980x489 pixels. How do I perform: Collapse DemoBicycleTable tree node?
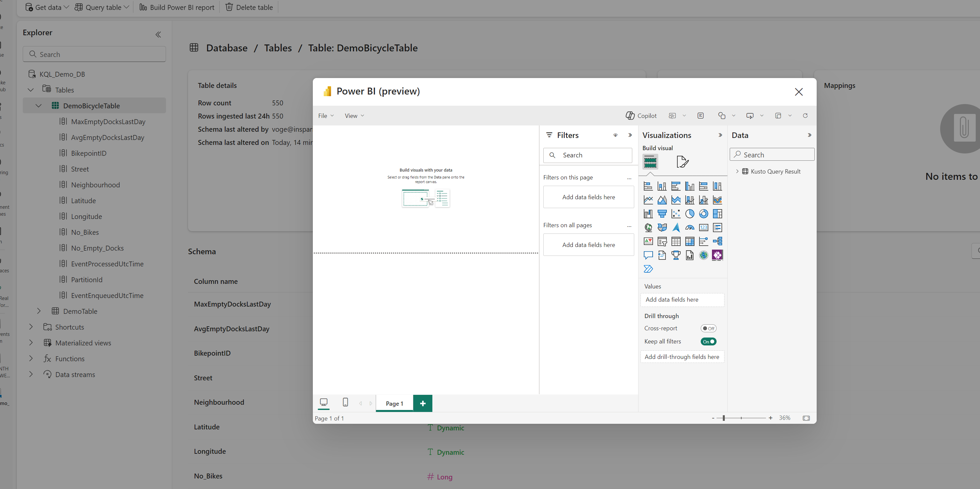pos(39,106)
